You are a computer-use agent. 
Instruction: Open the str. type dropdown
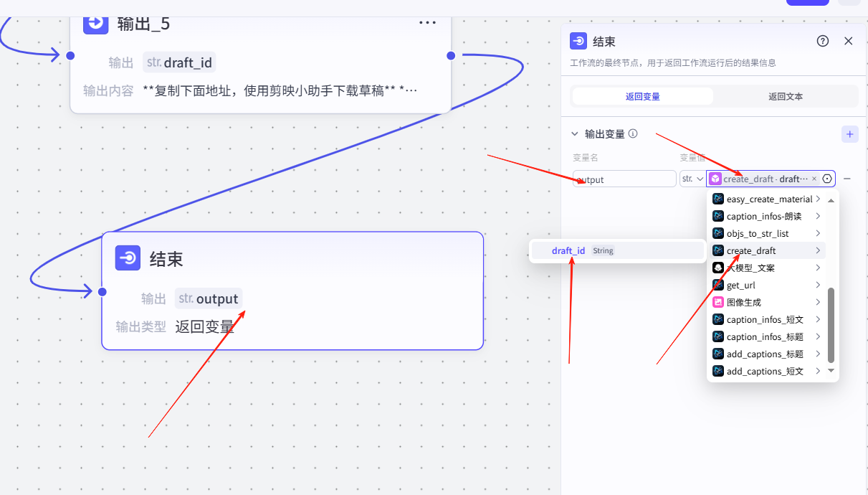click(x=692, y=179)
